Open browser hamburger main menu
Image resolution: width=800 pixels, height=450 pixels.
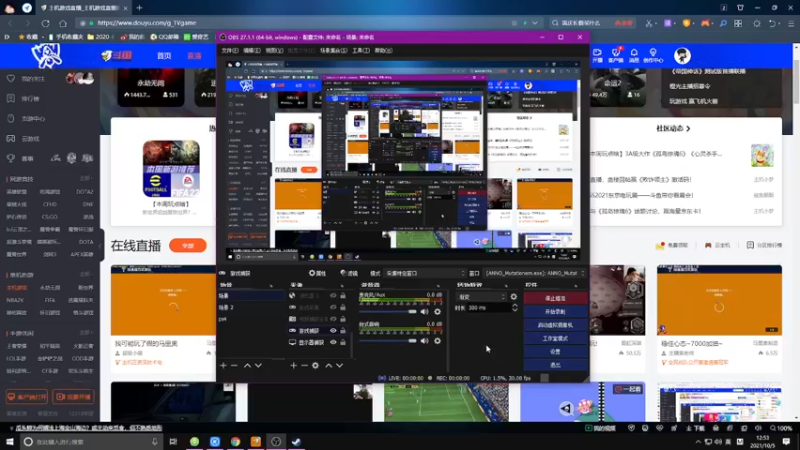[791, 23]
